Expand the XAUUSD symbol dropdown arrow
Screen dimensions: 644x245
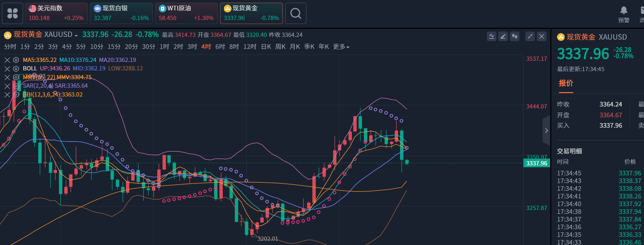tap(76, 35)
